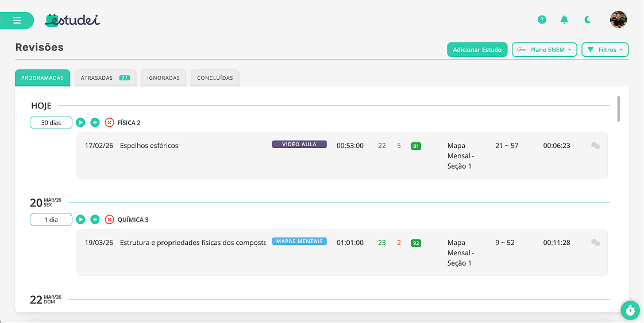The height and width of the screenshot is (323, 644).
Task: Switch to the Ignoradas tab
Action: click(164, 78)
